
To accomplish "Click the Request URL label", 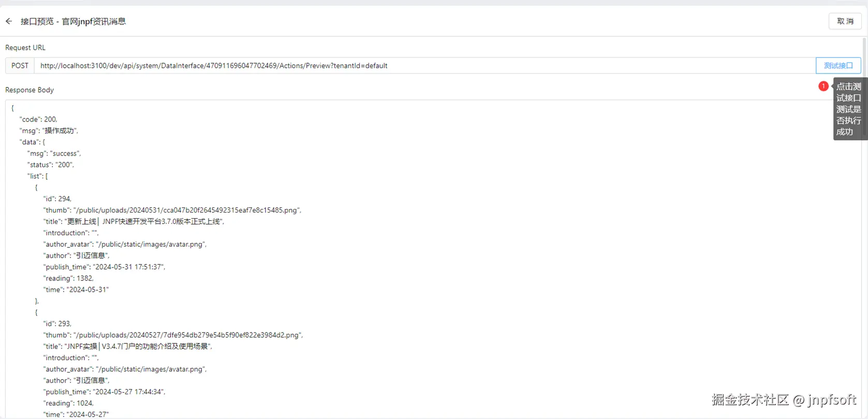I will [25, 48].
